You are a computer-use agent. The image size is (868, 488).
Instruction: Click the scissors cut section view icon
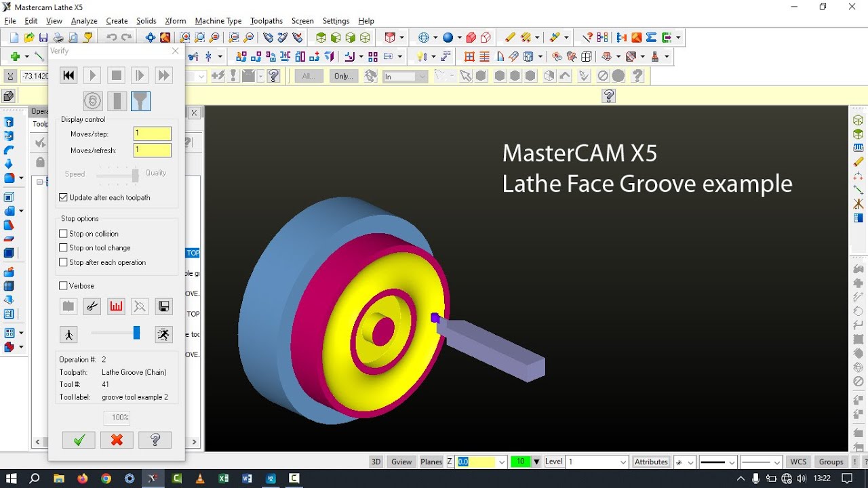point(92,306)
